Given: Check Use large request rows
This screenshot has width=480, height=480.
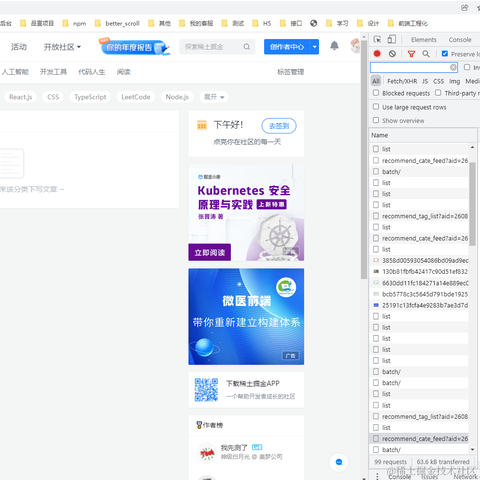Looking at the screenshot, I should point(376,107).
